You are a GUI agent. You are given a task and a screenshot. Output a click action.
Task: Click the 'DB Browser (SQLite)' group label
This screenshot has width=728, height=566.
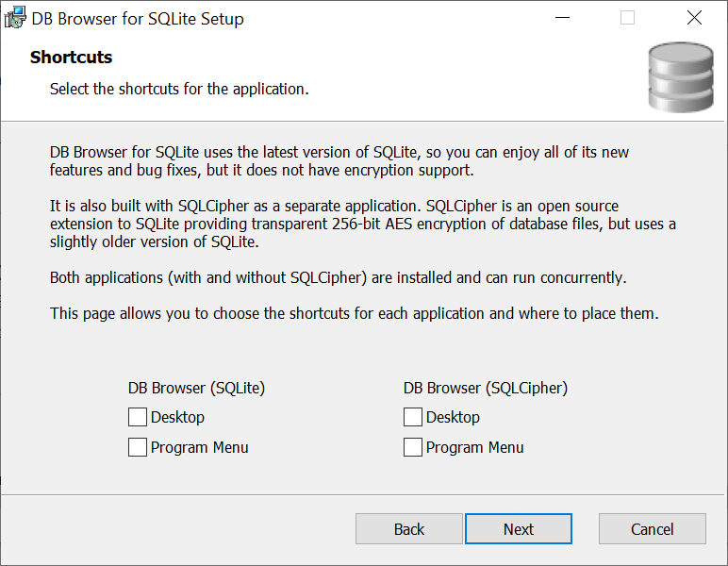[x=196, y=388]
